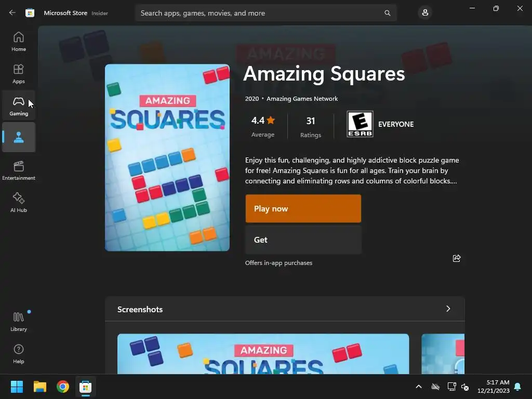The height and width of the screenshot is (399, 532).
Task: Click the taskbar clock and date
Action: pos(494,387)
